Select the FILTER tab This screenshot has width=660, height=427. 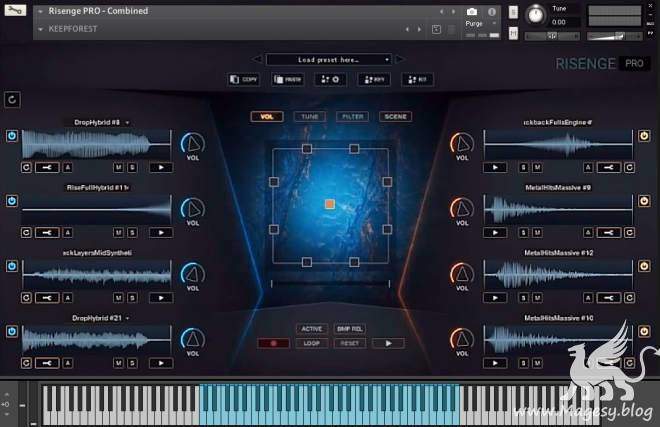[x=353, y=117]
